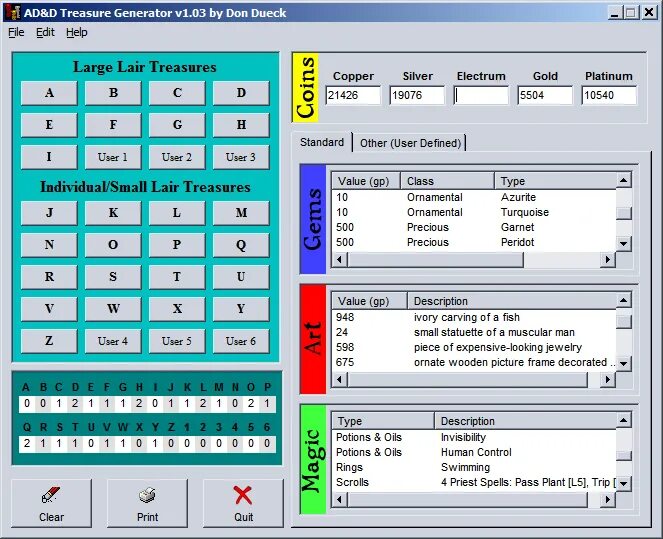
Task: Click the Magic Type column header
Action: (383, 421)
